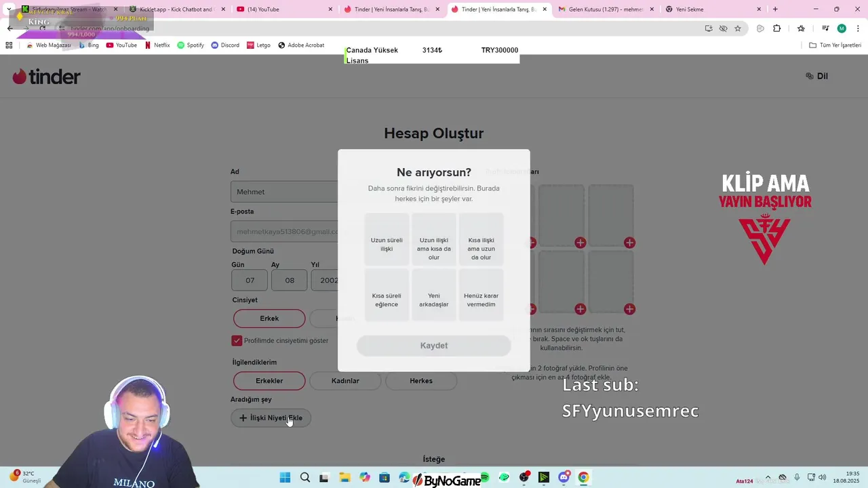Open File Explorer from taskbar
Screen dimensions: 868x488
tap(344, 478)
